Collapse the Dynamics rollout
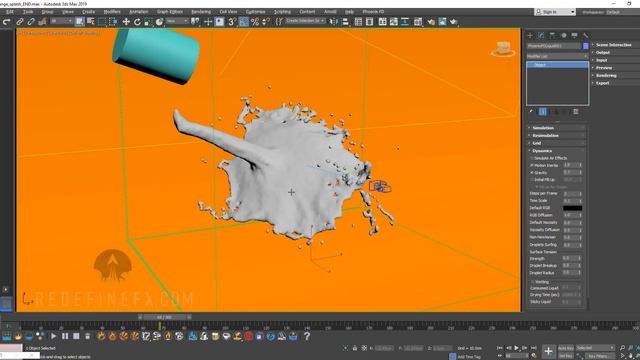 [556, 151]
